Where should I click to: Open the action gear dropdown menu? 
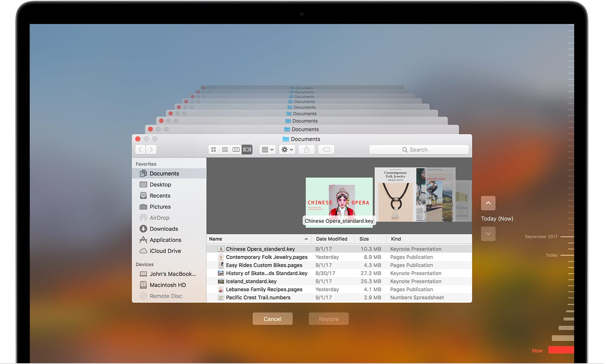287,149
